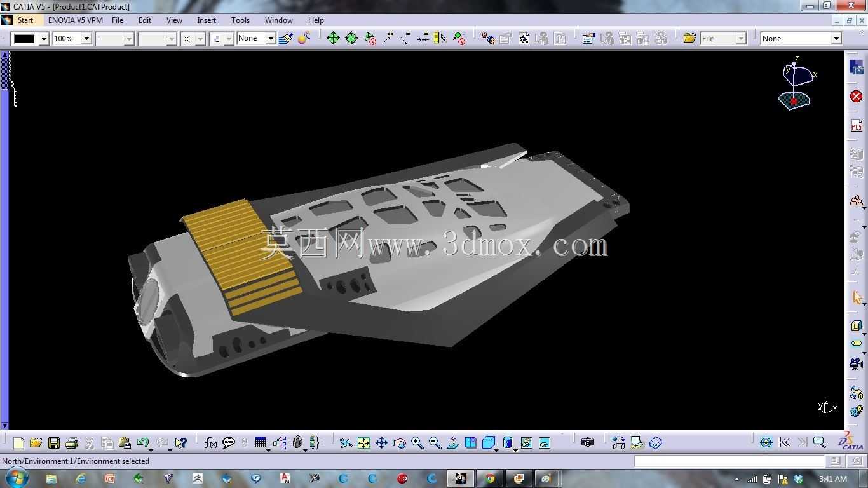
Task: Click the Select arrow on right toolbar
Action: point(857,298)
